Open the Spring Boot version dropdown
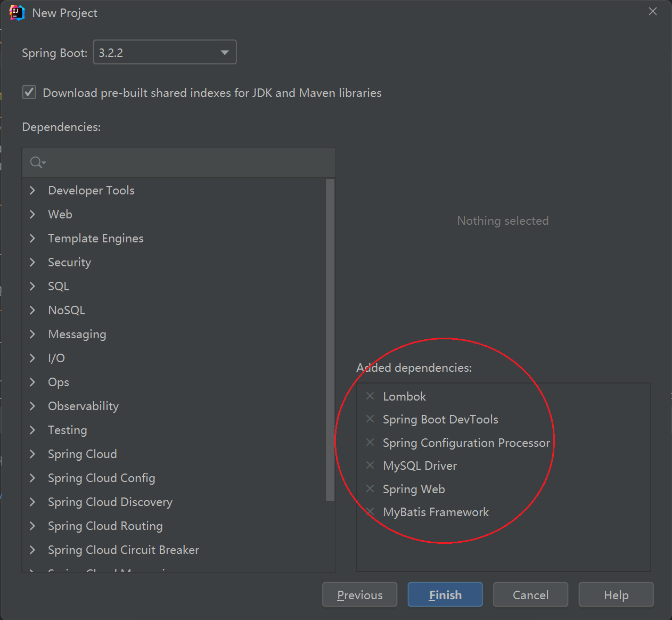672x620 pixels. (165, 52)
